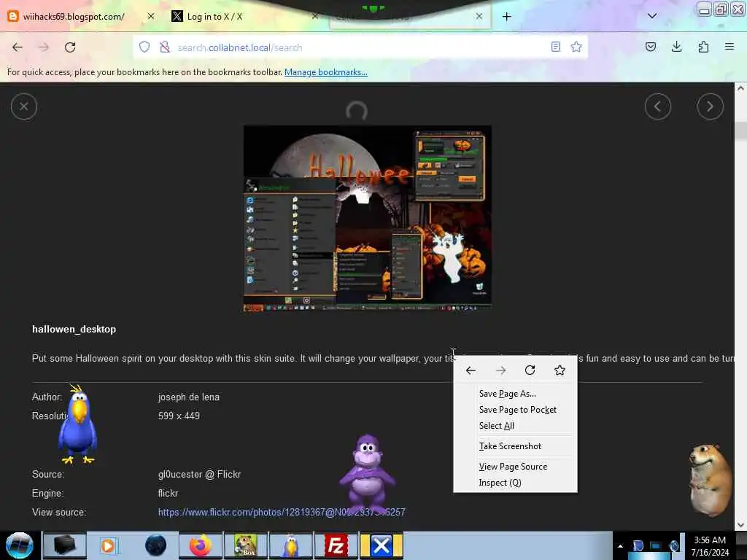Open the media player taskbar icon
The image size is (747, 560).
109,545
